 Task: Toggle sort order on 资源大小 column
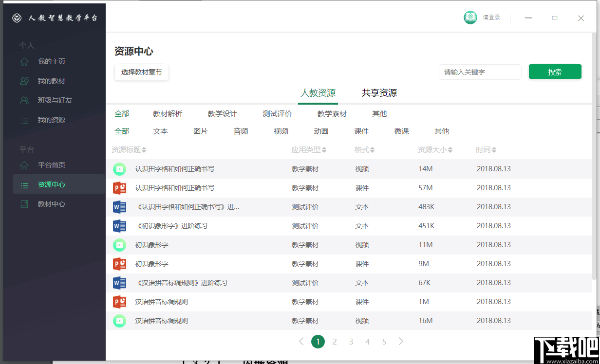pyautogui.click(x=435, y=149)
